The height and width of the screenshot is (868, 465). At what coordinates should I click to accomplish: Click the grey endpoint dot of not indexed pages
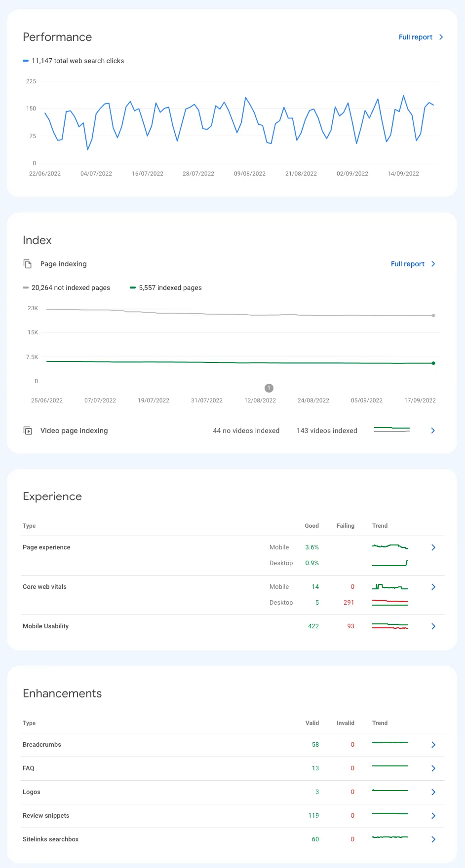(x=433, y=316)
